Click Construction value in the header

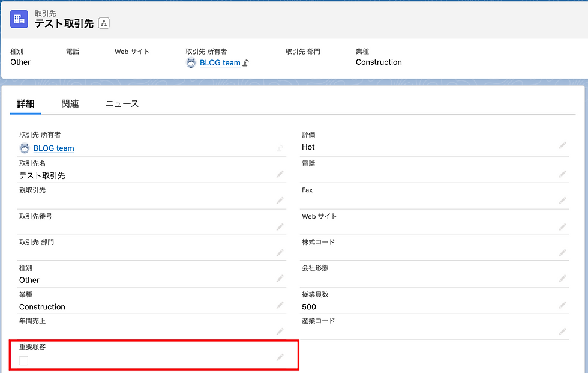click(x=379, y=62)
